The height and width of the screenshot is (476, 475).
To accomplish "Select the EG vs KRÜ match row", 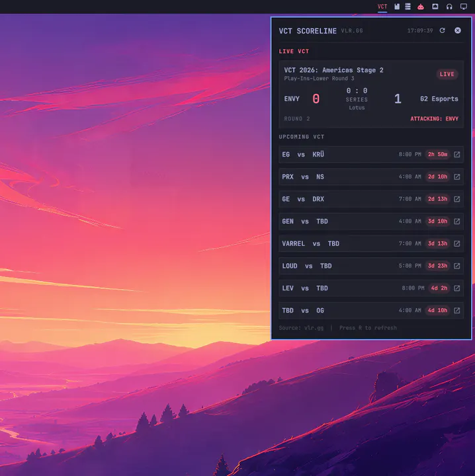I will click(x=371, y=155).
